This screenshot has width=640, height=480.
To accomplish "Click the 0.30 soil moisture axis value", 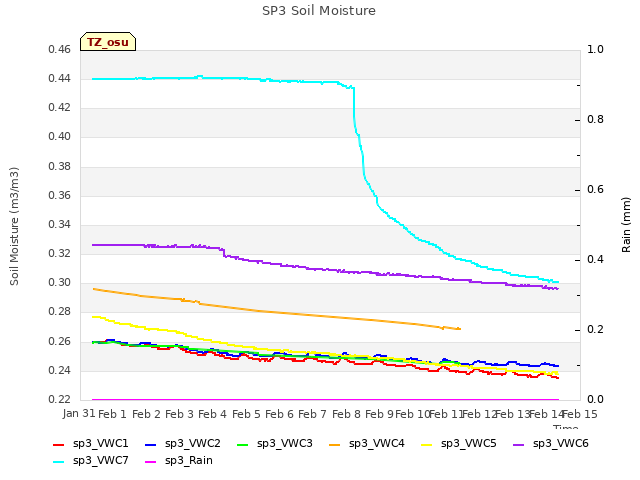I will coord(60,282).
